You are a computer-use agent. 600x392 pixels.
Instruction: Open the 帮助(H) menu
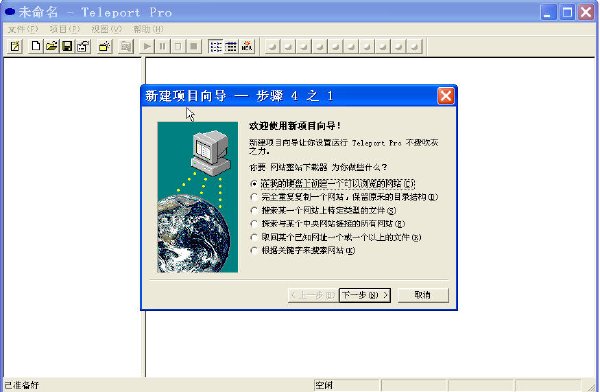click(148, 29)
